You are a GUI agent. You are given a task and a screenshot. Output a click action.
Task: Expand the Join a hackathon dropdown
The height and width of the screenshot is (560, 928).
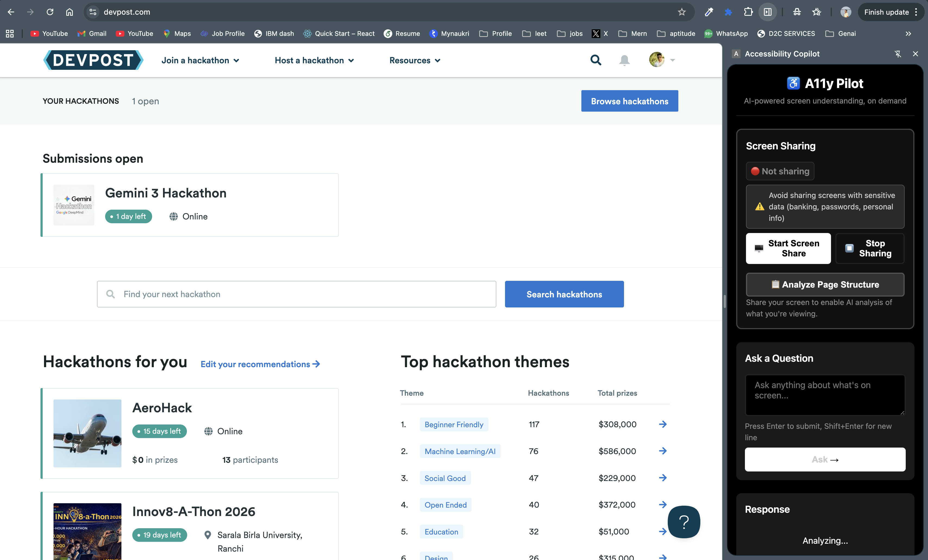coord(200,60)
